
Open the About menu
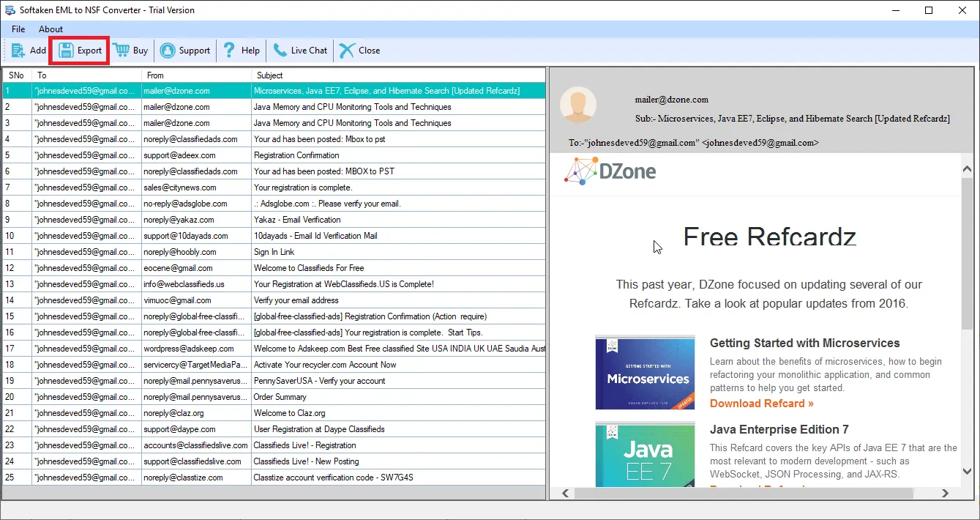51,29
